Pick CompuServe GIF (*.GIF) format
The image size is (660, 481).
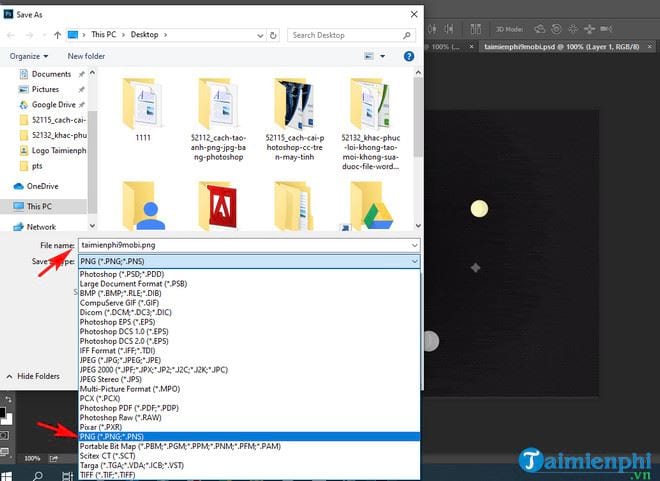click(x=249, y=303)
